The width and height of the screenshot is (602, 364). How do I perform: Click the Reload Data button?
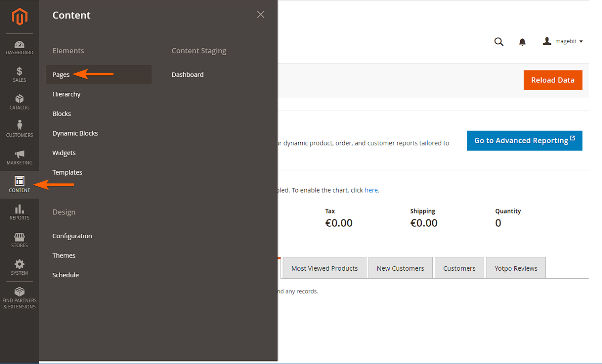coord(553,80)
